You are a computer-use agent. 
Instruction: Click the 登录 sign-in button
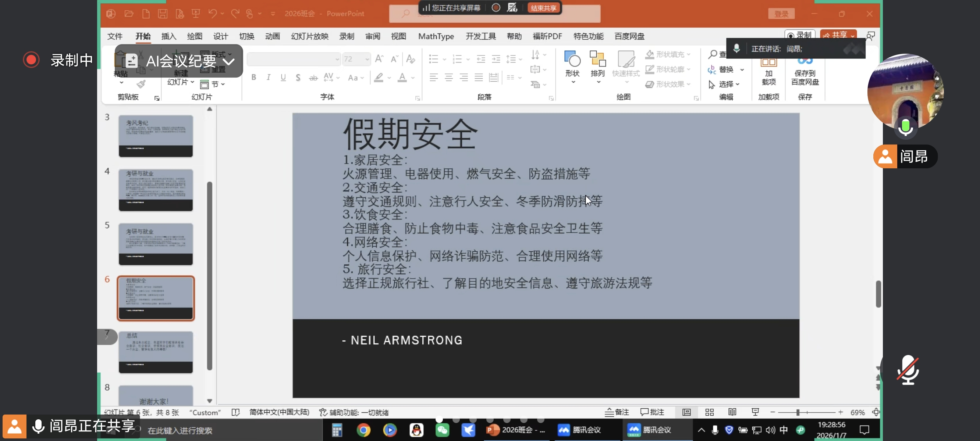tap(781, 14)
